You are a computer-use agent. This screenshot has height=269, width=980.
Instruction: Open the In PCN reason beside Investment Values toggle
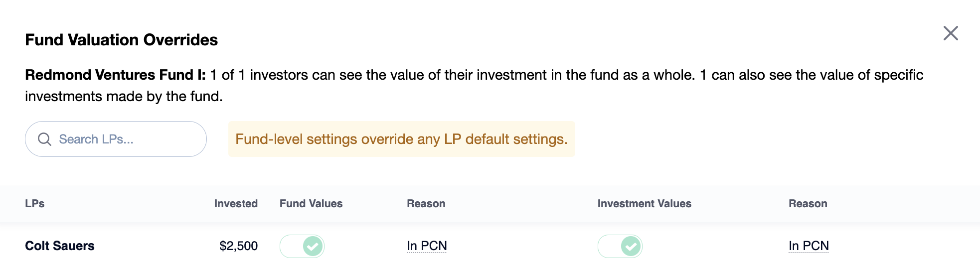pos(809,246)
